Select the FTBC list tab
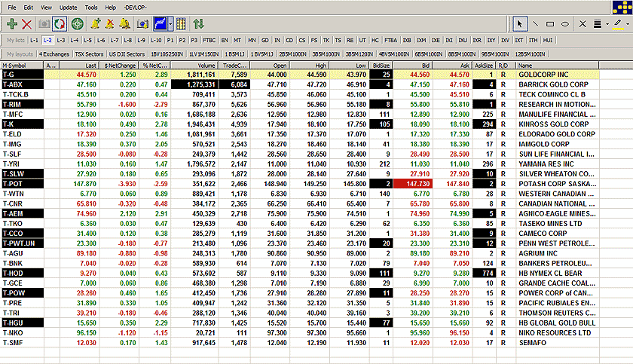The height and width of the screenshot is (364, 633). [209, 41]
